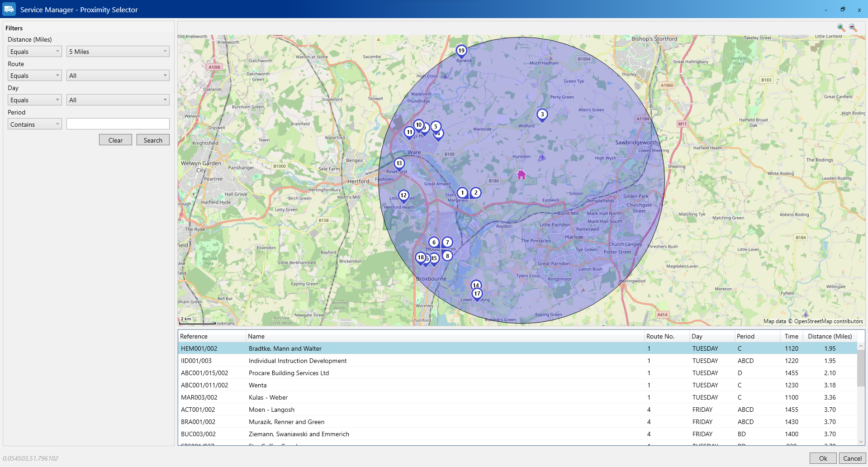Click the pink home marker on the map

(x=521, y=175)
